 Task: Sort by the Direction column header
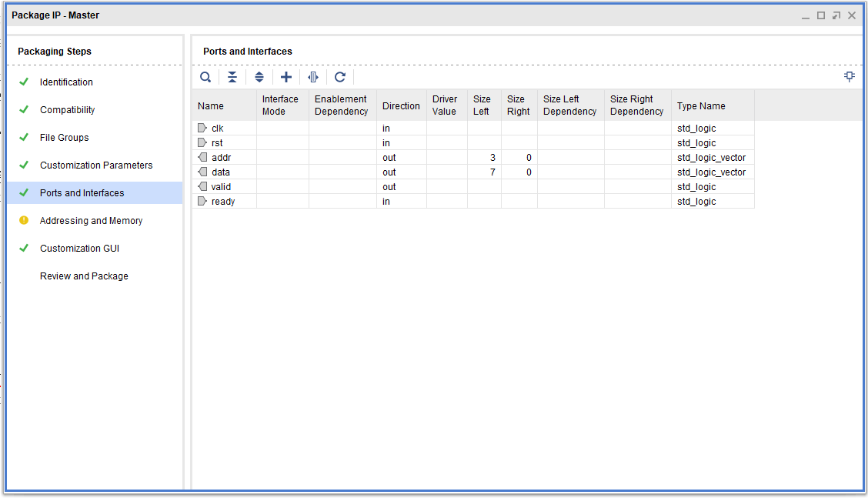tap(402, 105)
